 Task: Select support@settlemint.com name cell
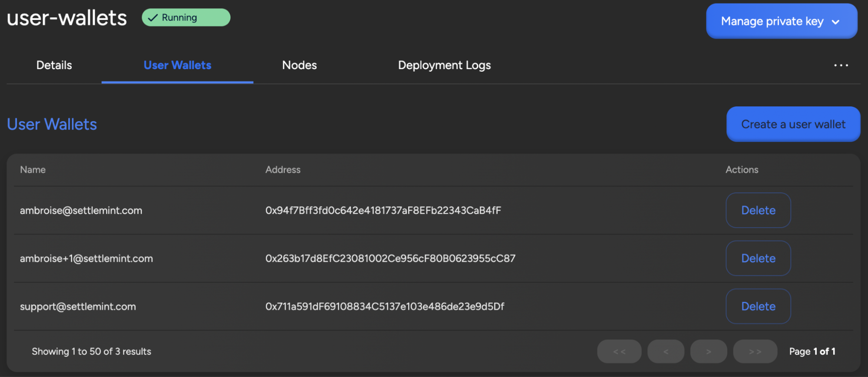(x=78, y=307)
